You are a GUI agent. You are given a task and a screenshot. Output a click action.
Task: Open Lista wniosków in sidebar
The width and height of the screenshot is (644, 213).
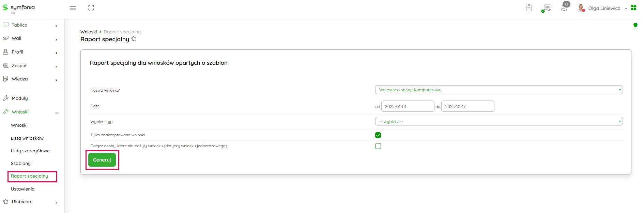(27, 138)
